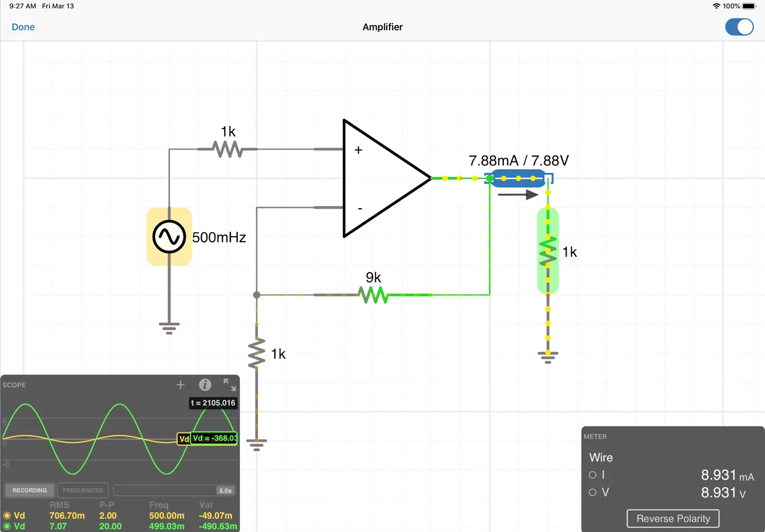Tap the green Vd = -368.03 cursor label
The height and width of the screenshot is (532, 765).
pos(214,438)
